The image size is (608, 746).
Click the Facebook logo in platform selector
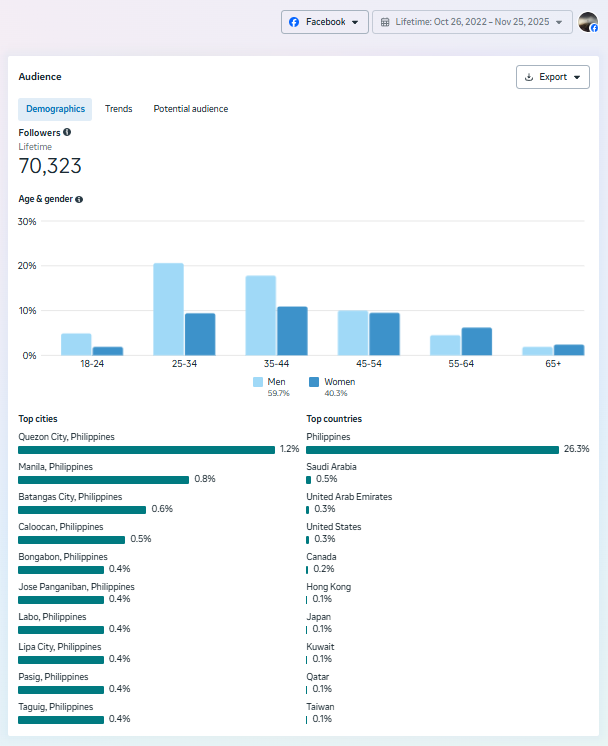click(294, 22)
